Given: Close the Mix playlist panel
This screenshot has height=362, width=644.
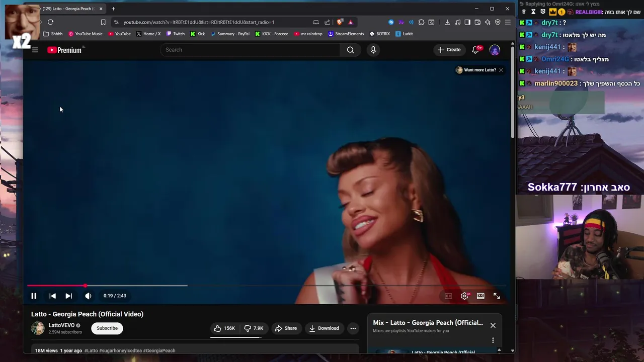Looking at the screenshot, I should (x=493, y=325).
